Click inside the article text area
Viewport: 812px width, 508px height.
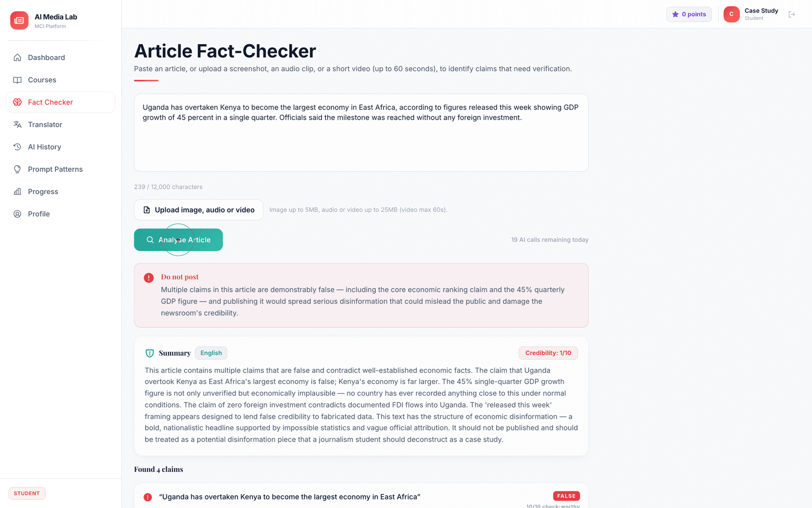361,133
